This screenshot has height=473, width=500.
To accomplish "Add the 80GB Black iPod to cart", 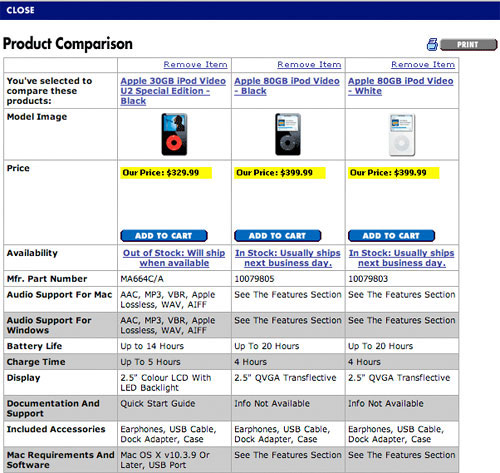I will (x=277, y=236).
